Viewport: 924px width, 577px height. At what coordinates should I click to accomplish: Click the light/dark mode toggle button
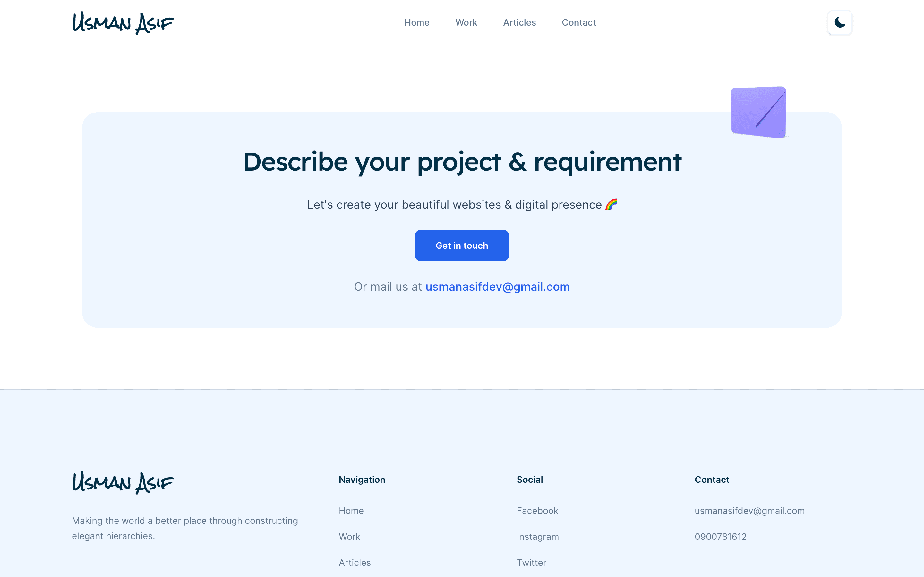coord(840,23)
